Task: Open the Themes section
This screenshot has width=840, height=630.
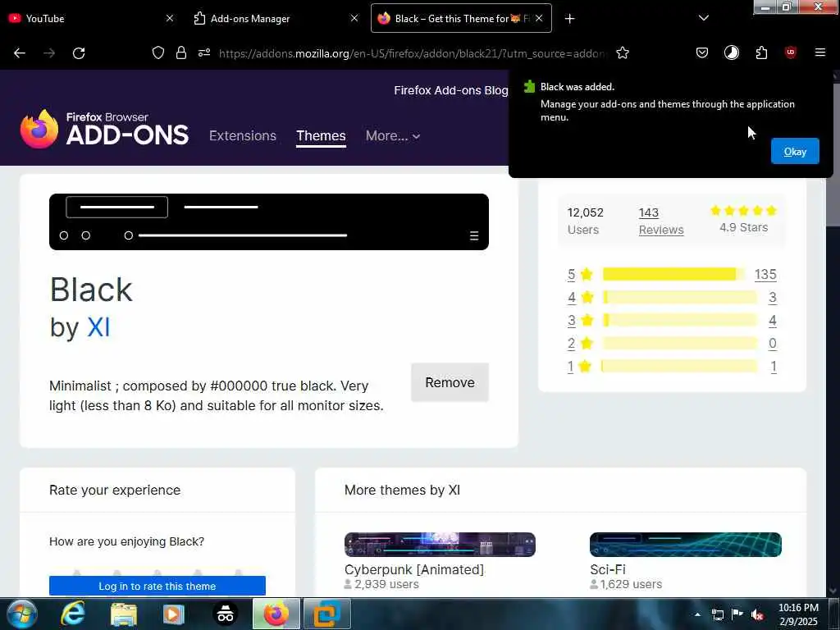Action: (x=321, y=135)
